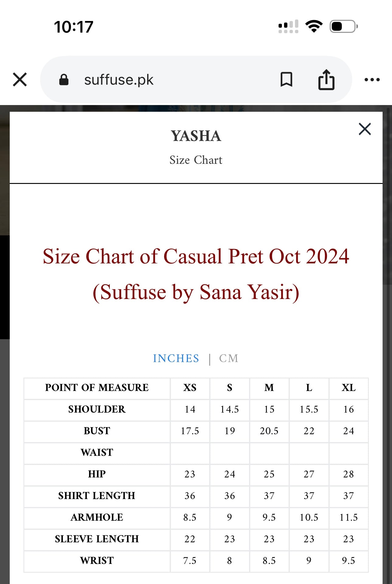This screenshot has width=392, height=584.
Task: Open the three-dot more options menu
Action: tap(372, 80)
